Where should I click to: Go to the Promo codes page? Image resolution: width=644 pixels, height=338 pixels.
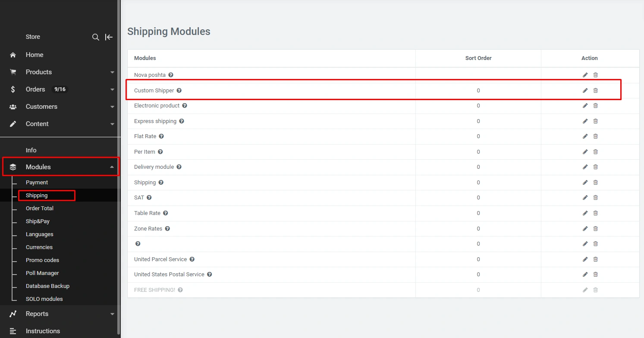(42, 260)
